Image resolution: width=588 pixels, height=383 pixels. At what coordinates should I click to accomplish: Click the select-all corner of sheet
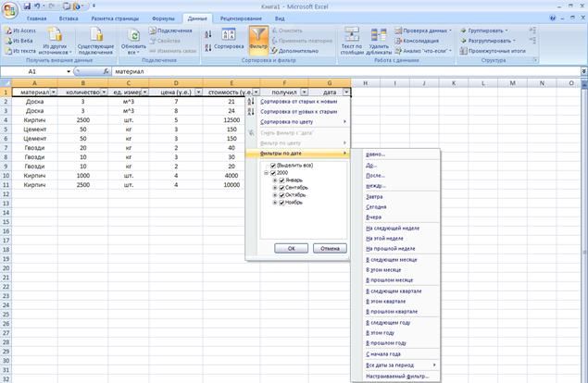coord(6,83)
